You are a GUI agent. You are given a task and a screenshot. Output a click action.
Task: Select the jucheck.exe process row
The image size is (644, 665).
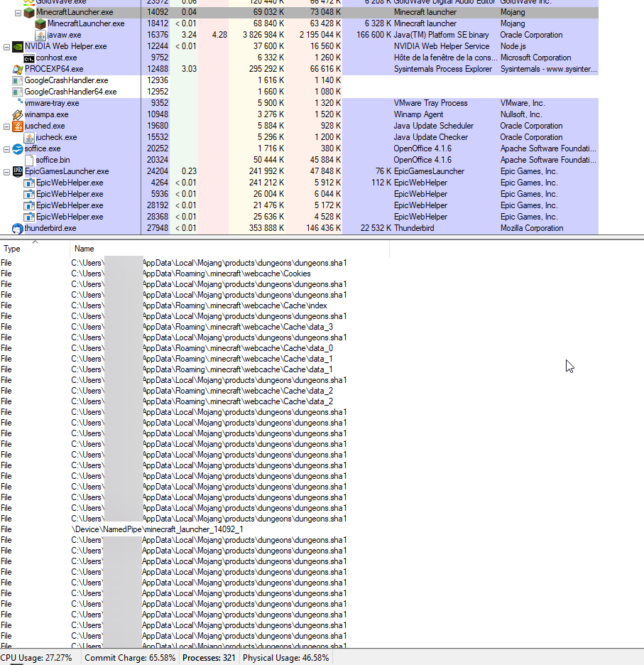click(299, 137)
